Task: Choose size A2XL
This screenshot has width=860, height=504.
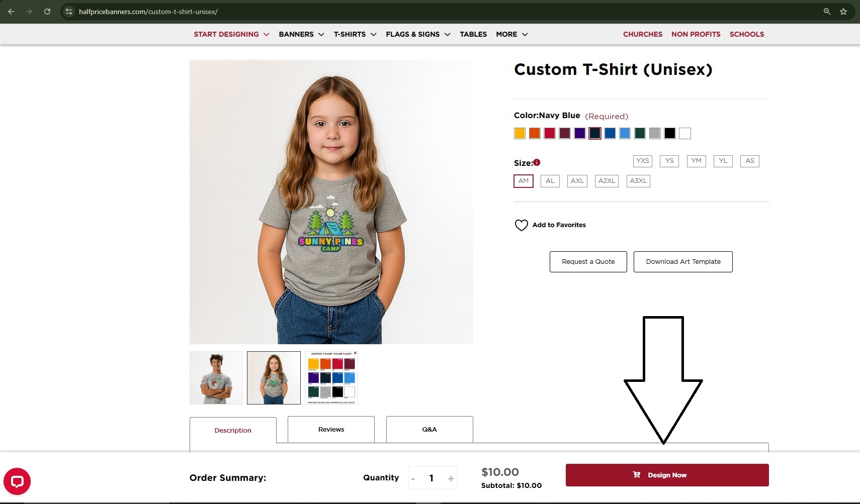Action: click(x=606, y=181)
